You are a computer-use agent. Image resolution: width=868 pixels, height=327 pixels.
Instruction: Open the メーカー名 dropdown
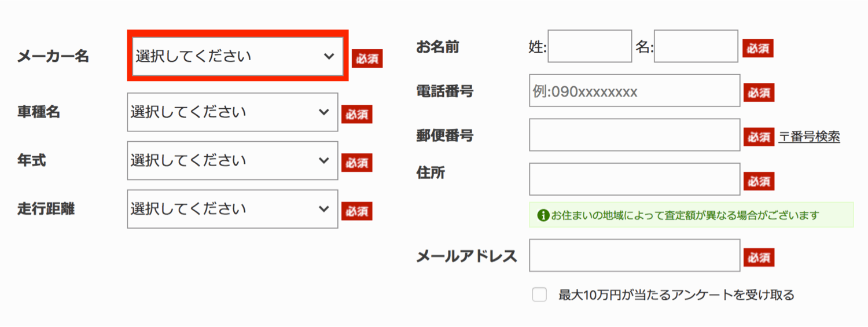[x=237, y=56]
